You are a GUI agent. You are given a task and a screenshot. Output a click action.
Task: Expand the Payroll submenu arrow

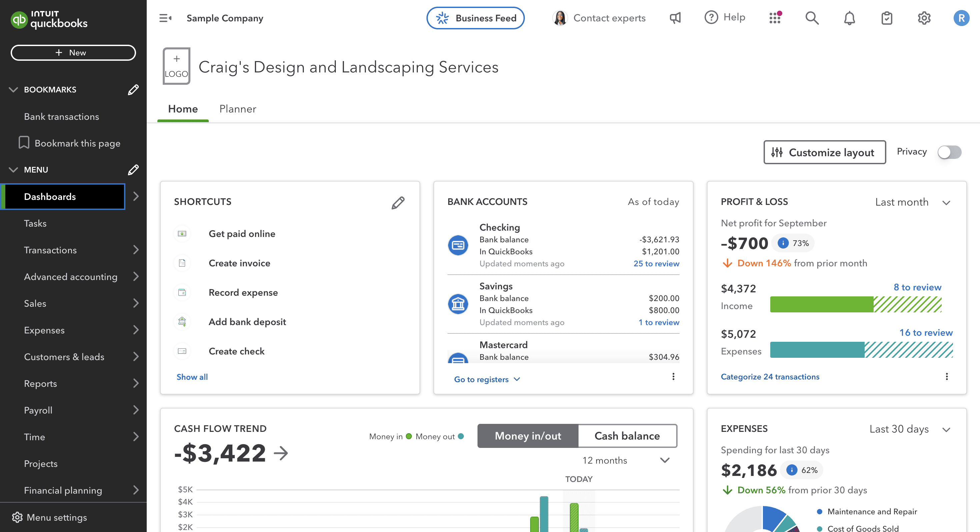coord(136,410)
